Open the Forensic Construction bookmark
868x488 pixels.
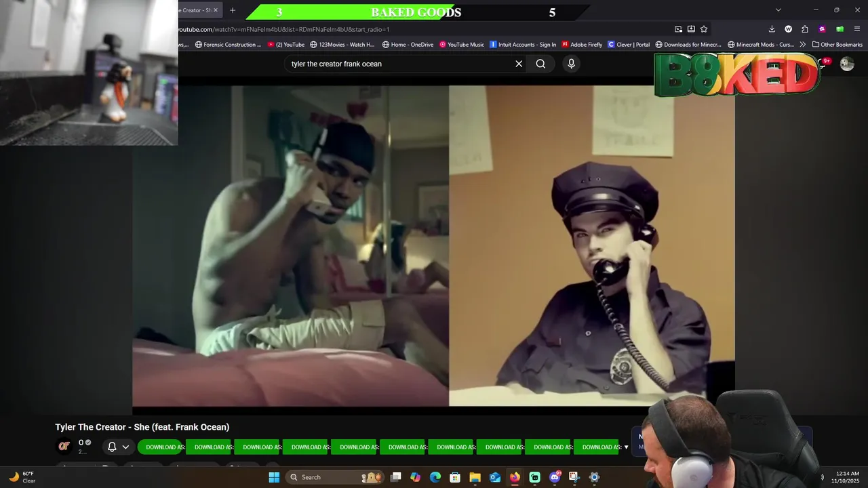coord(228,45)
